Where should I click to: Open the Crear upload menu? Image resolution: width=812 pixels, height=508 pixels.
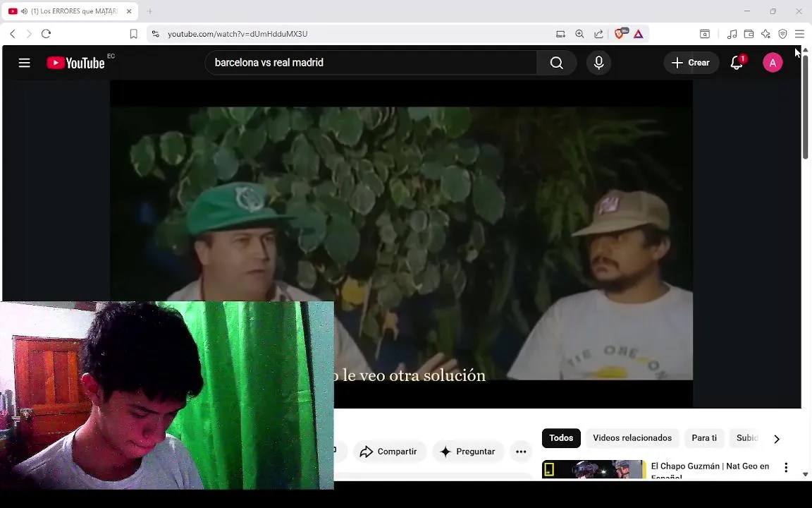(691, 63)
